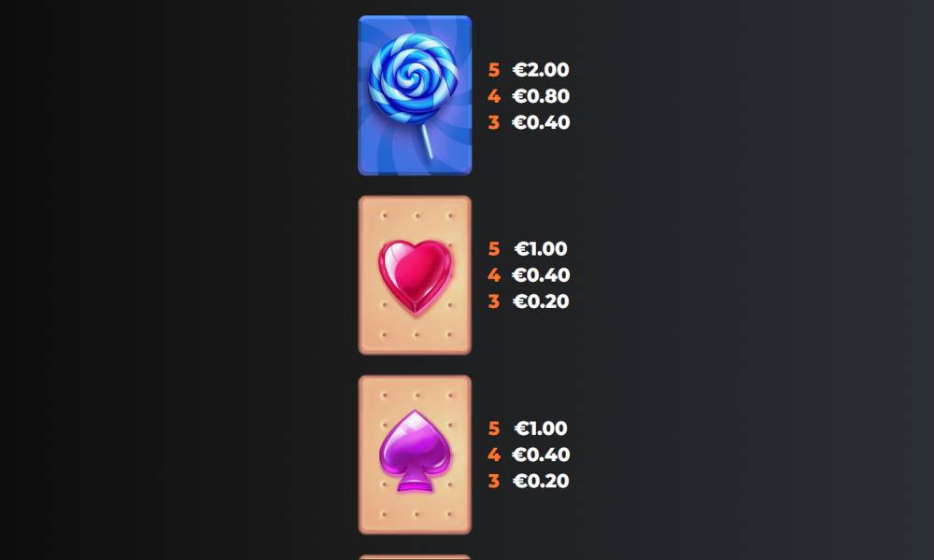Click orange number 3 beside the heart

(x=494, y=301)
